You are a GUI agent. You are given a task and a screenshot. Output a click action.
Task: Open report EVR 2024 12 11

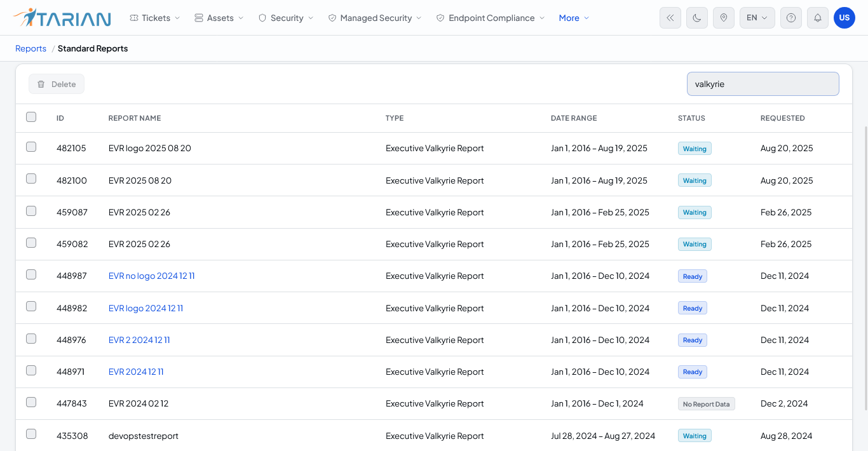pos(136,372)
